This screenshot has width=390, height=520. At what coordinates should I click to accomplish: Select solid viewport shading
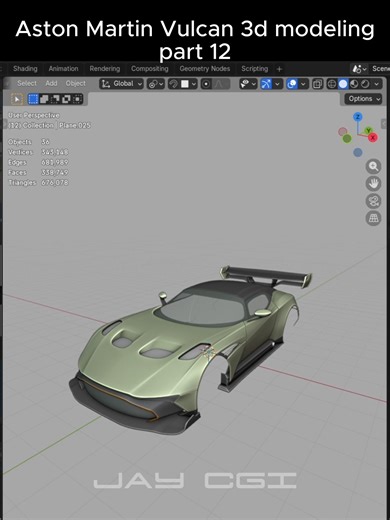343,84
